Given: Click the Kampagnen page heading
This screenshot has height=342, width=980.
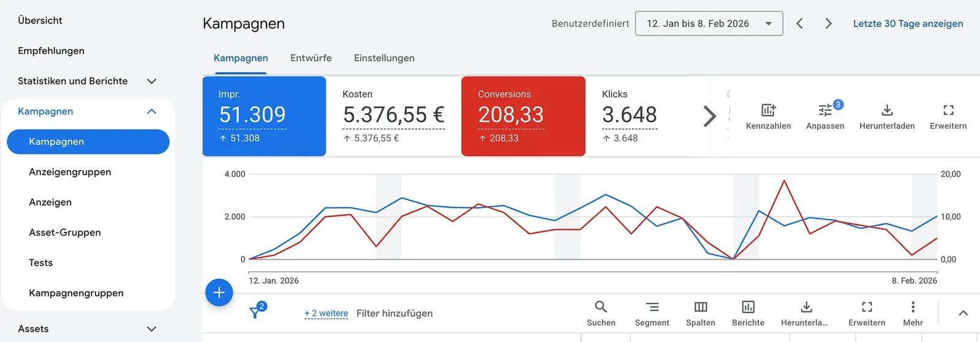Looking at the screenshot, I should tap(244, 23).
